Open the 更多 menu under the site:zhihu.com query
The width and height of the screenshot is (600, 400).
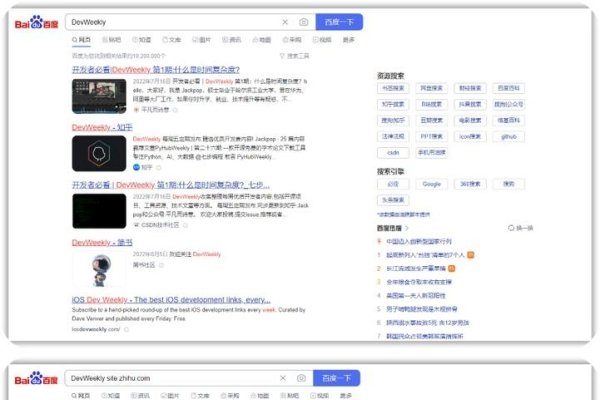click(346, 396)
